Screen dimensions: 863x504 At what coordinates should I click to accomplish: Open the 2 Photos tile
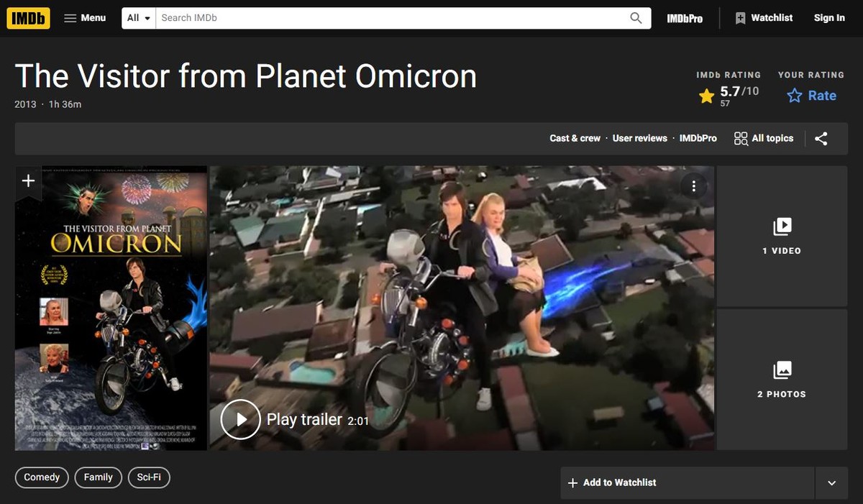click(x=782, y=380)
